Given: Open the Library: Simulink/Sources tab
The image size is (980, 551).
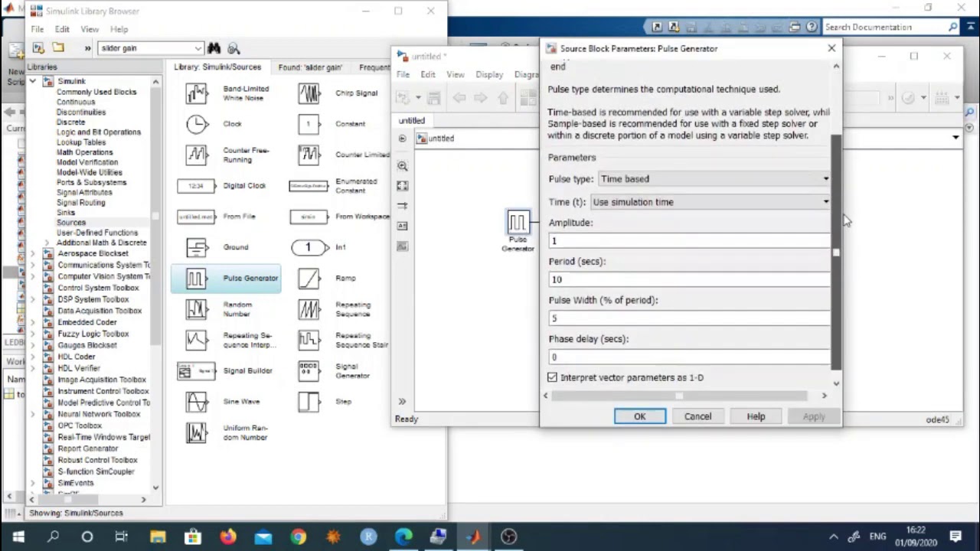Looking at the screenshot, I should click(217, 67).
